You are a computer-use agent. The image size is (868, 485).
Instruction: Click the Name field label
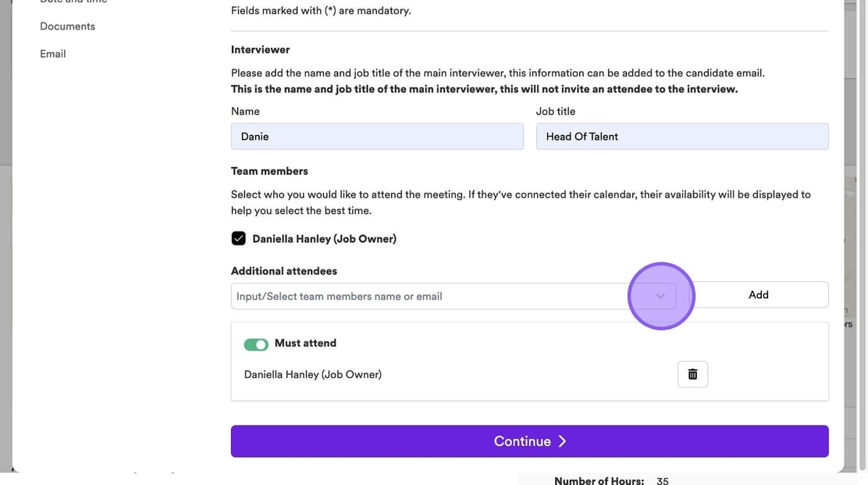coord(245,112)
